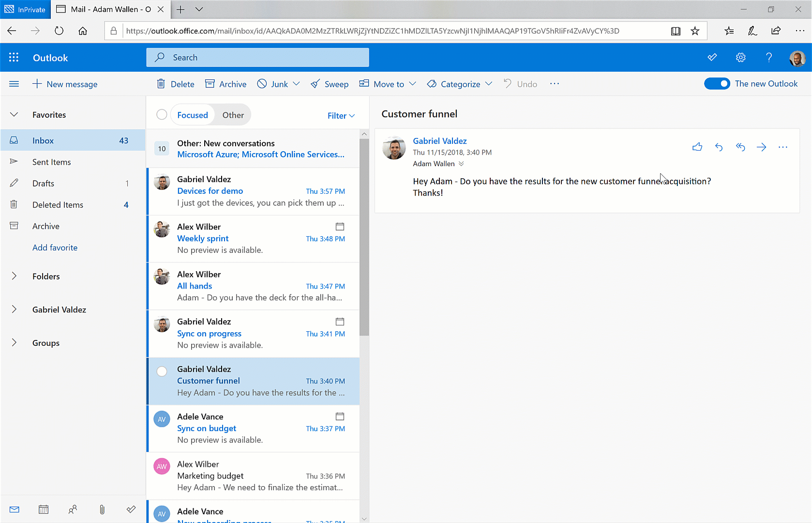Click the New message button
This screenshot has height=523, width=812.
pos(65,84)
